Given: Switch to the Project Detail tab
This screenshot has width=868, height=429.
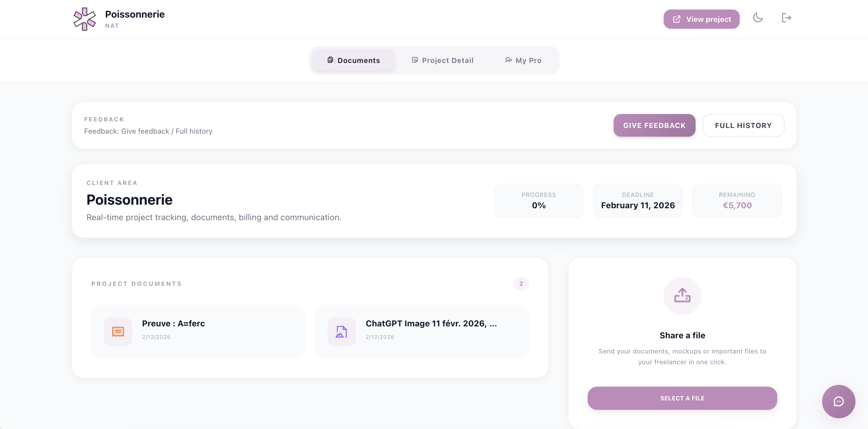Looking at the screenshot, I should pyautogui.click(x=442, y=60).
